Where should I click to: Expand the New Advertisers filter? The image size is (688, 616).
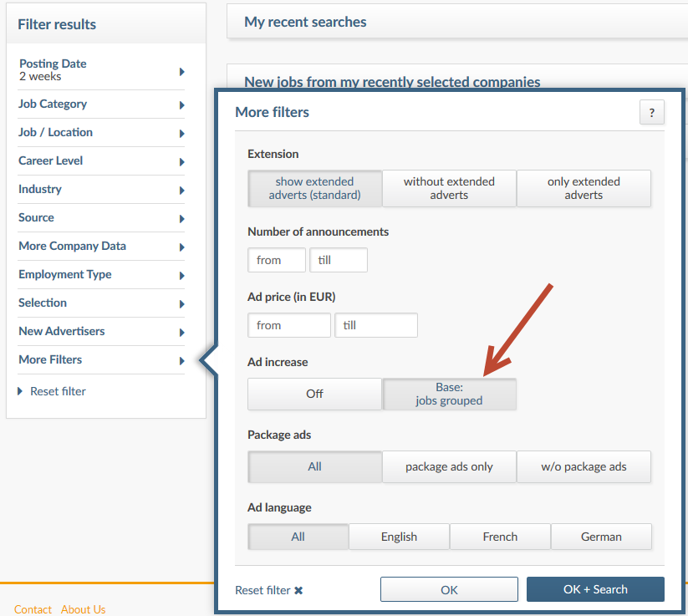pos(182,332)
